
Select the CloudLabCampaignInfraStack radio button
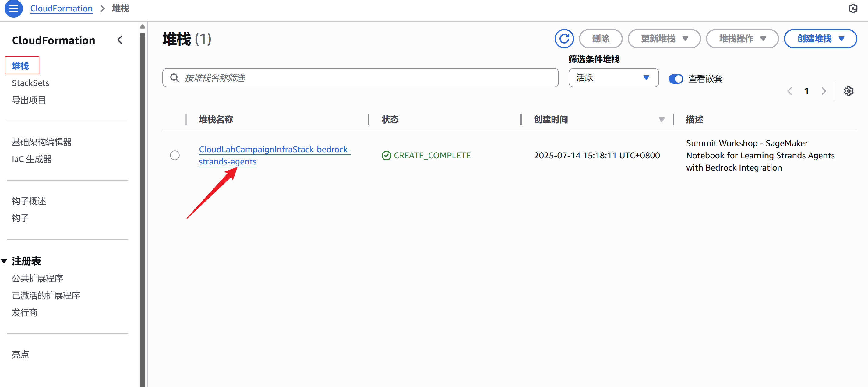click(175, 155)
